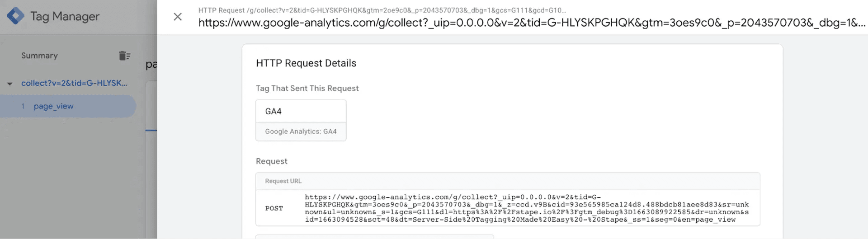Click the partially hidden page tab behind panel
This screenshot has width=868, height=239.
151,64
